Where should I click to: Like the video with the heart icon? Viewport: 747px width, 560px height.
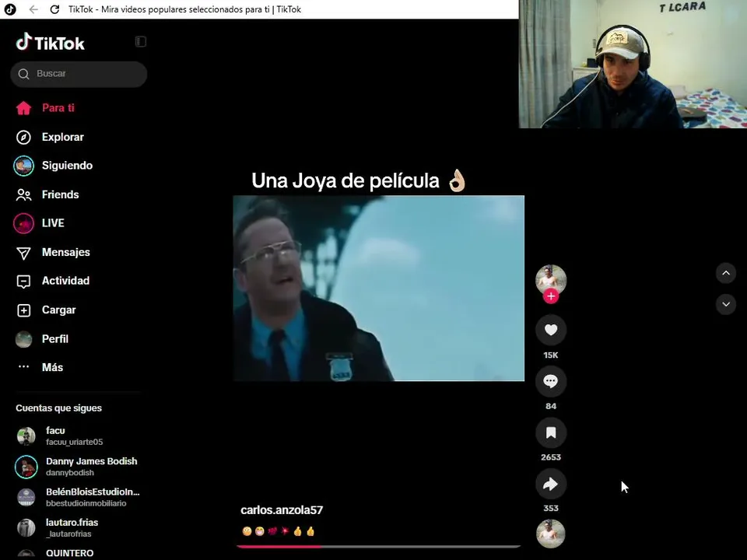click(551, 330)
